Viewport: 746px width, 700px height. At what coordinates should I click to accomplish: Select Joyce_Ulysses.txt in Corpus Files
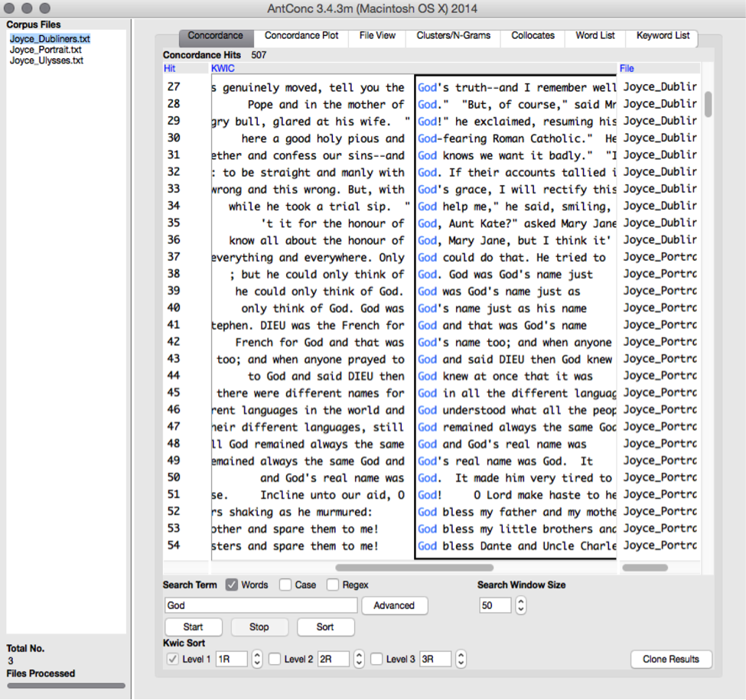click(47, 60)
